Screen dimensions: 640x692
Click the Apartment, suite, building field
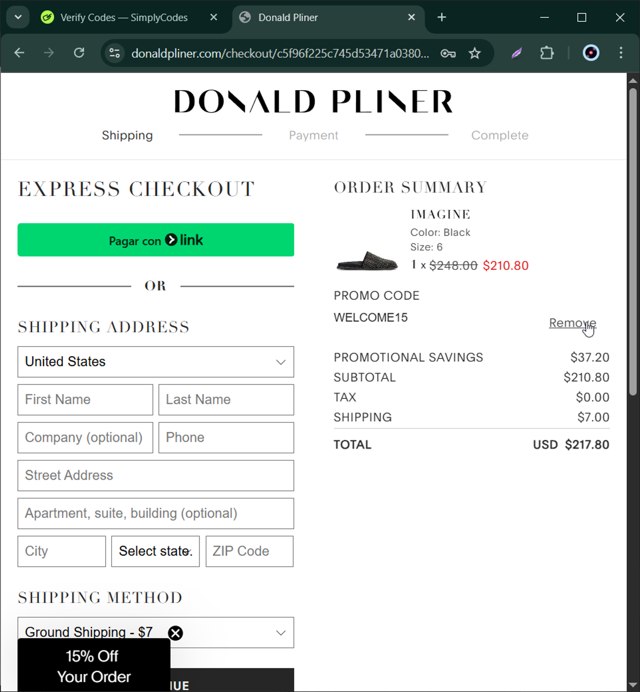[x=156, y=514]
